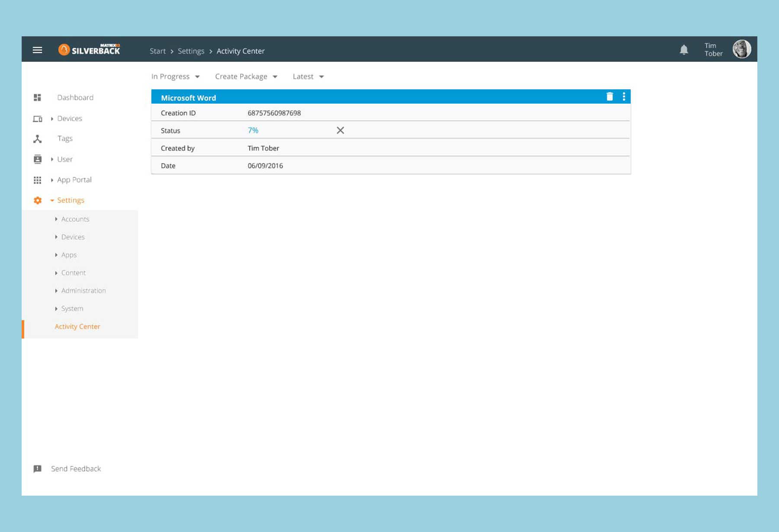Open Dashboard in sidebar

[75, 97]
